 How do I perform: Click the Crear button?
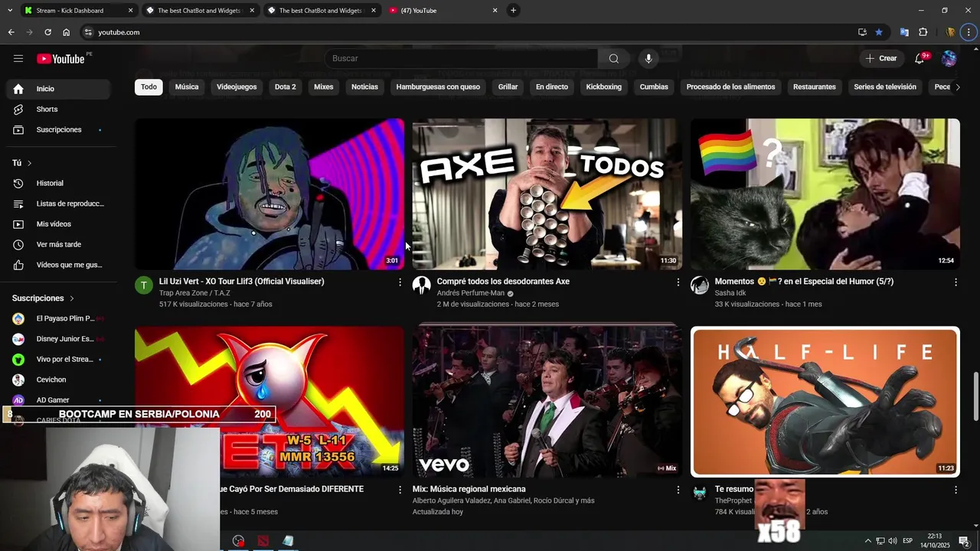(880, 58)
